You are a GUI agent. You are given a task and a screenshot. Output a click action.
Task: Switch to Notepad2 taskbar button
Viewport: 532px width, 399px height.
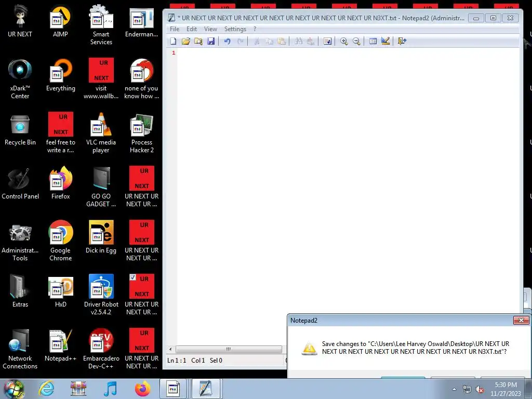pyautogui.click(x=206, y=389)
